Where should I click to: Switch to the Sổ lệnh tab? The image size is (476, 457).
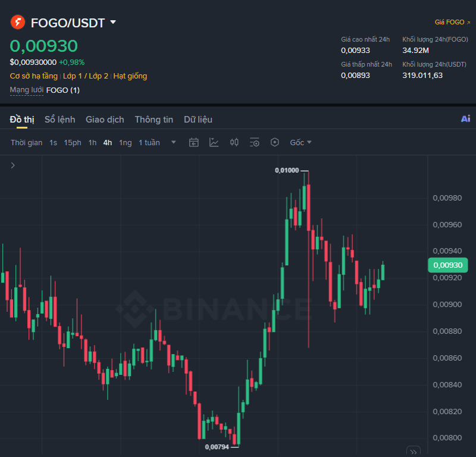pos(60,120)
